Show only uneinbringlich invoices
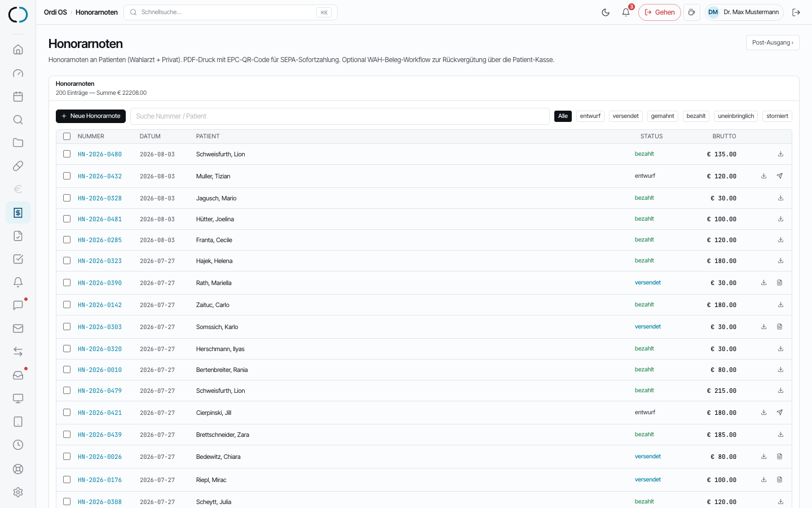This screenshot has height=508, width=812. [736, 116]
